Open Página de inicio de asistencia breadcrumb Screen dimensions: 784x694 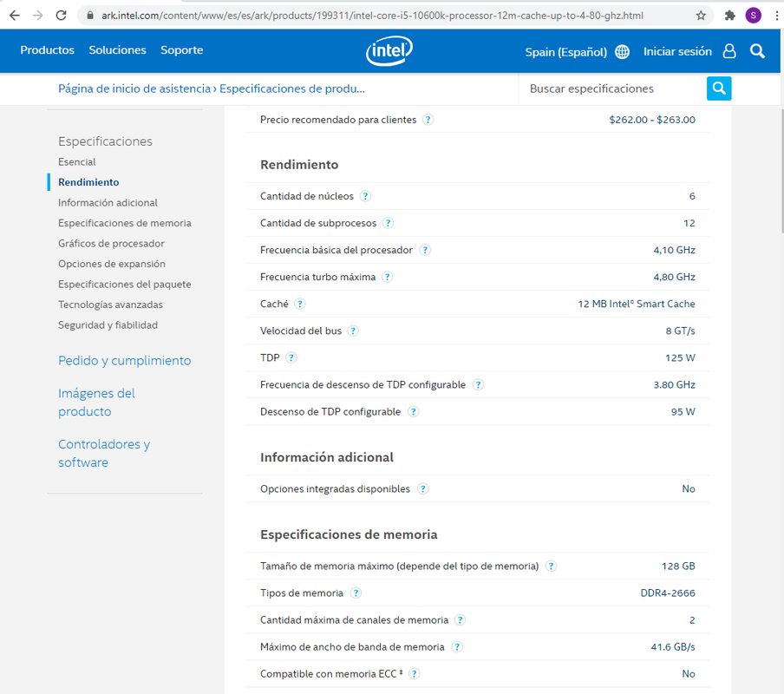[x=134, y=88]
